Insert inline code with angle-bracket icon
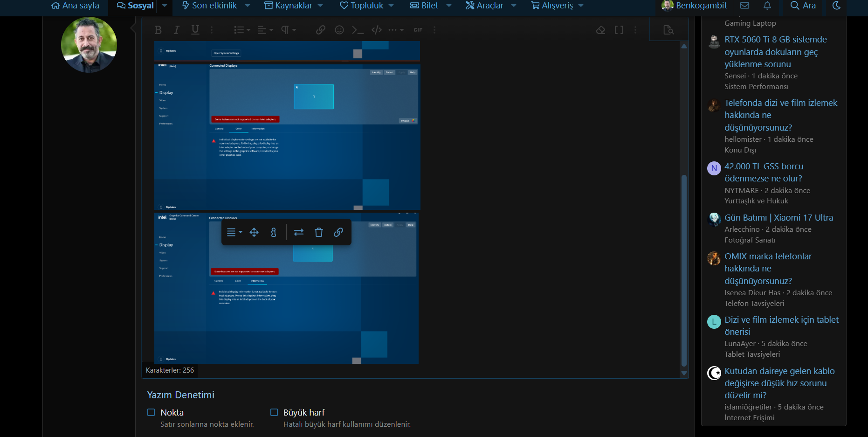This screenshot has width=868, height=437. pyautogui.click(x=377, y=30)
